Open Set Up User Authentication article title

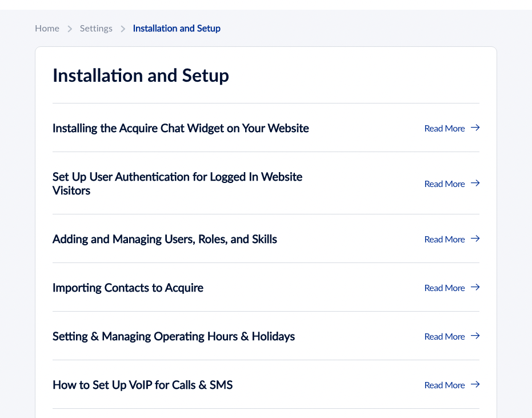click(178, 184)
